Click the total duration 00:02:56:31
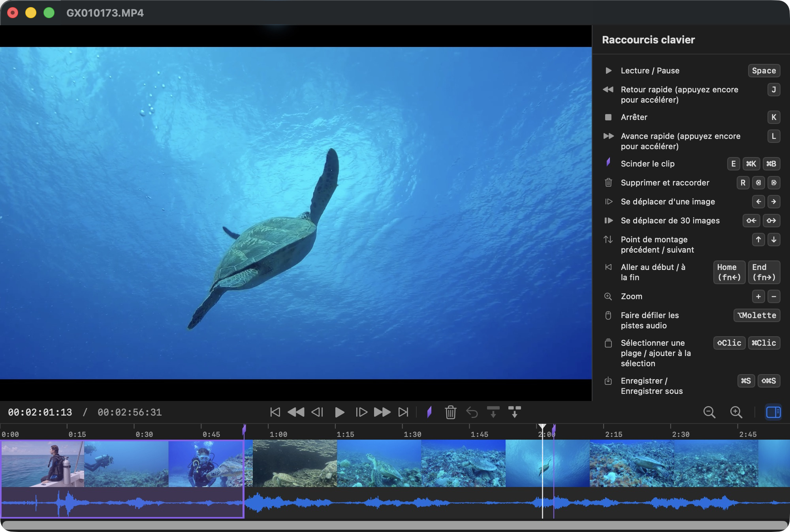The image size is (790, 532). click(x=130, y=412)
